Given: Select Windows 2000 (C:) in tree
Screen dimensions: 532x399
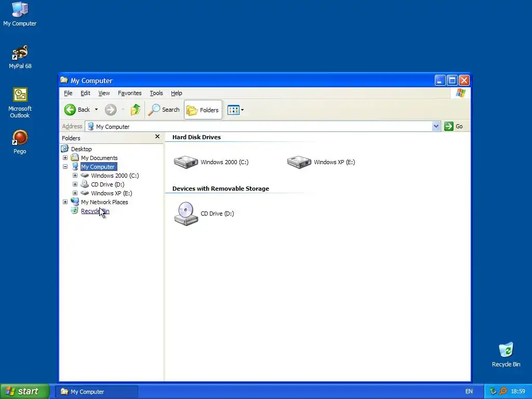Looking at the screenshot, I should click(x=115, y=176).
